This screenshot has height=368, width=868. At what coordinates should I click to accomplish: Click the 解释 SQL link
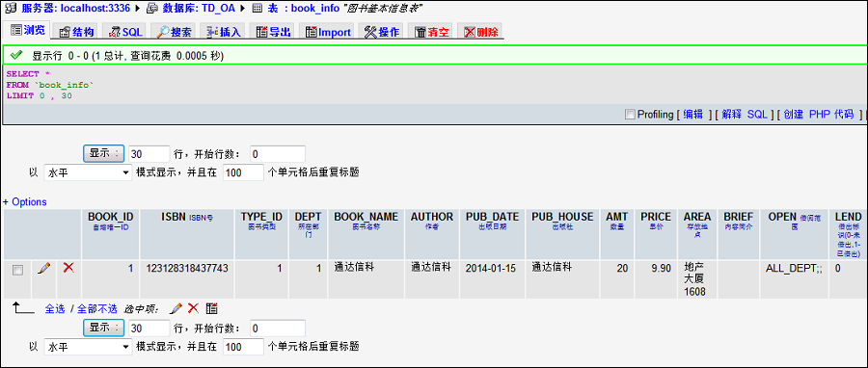pyautogui.click(x=745, y=115)
